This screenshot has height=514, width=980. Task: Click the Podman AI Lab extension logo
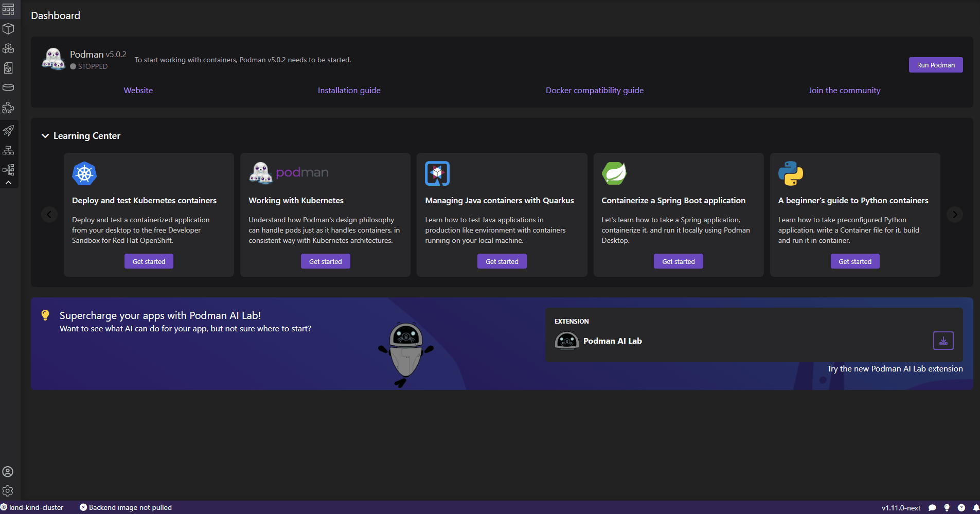point(567,341)
